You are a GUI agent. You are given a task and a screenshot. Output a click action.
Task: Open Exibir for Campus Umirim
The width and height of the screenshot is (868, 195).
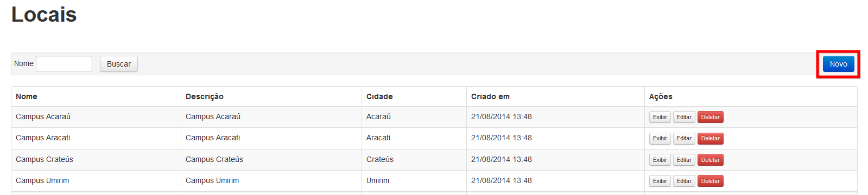[x=660, y=181]
